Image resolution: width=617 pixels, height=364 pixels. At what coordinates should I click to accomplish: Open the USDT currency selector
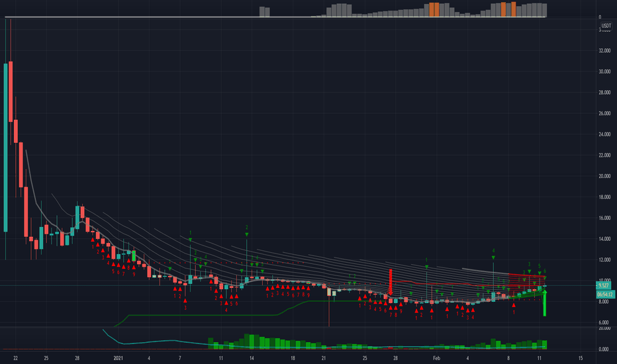606,26
